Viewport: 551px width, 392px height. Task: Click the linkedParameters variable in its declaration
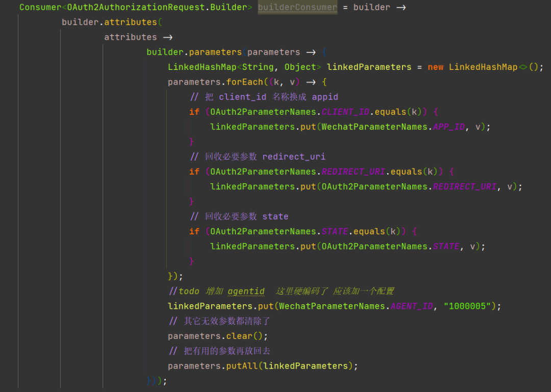[369, 67]
